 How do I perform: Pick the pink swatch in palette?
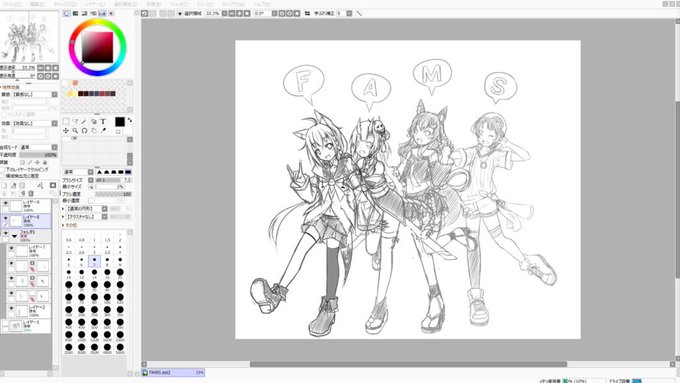[75, 83]
